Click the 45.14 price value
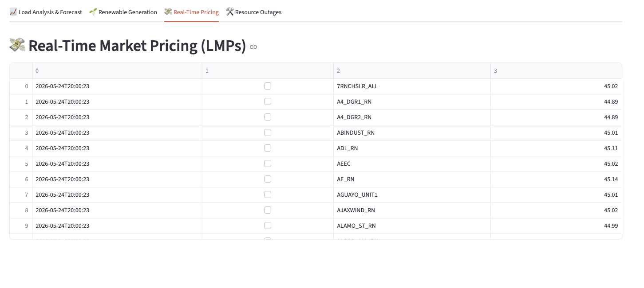 pyautogui.click(x=611, y=179)
